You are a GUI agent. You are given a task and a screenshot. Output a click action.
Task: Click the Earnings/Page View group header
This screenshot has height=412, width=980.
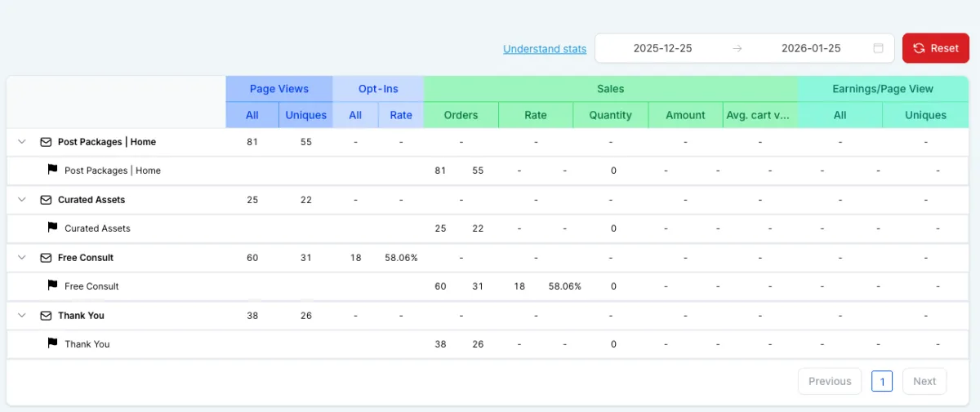[x=883, y=89]
